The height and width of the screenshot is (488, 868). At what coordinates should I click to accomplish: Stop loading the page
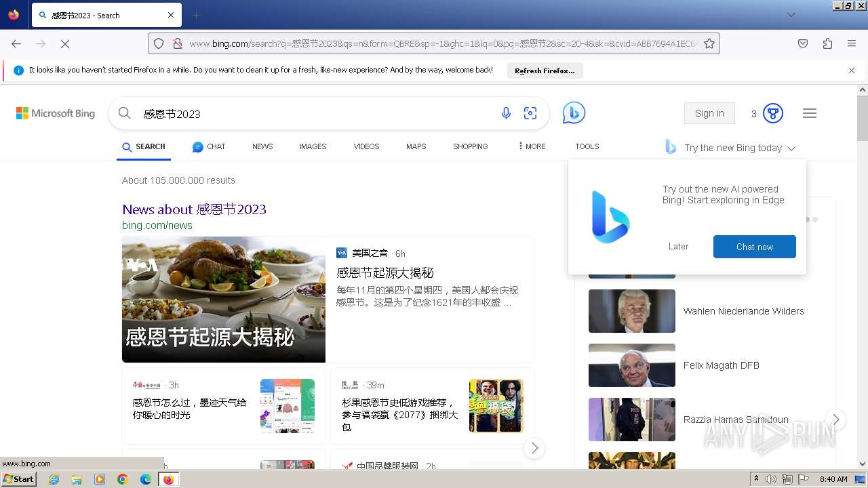point(65,43)
